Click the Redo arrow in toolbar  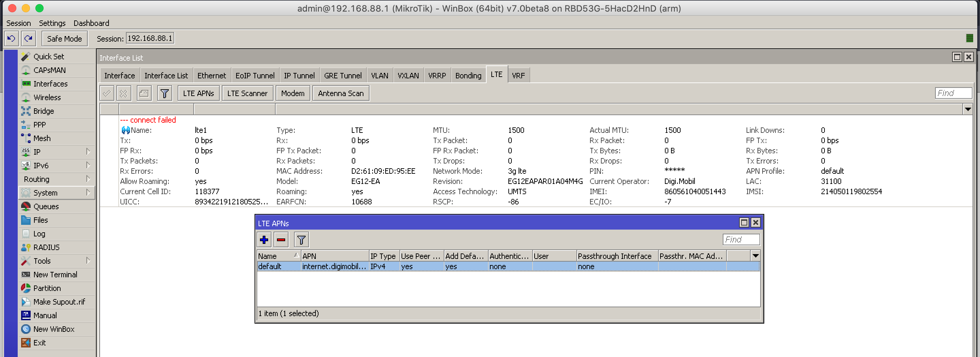28,38
